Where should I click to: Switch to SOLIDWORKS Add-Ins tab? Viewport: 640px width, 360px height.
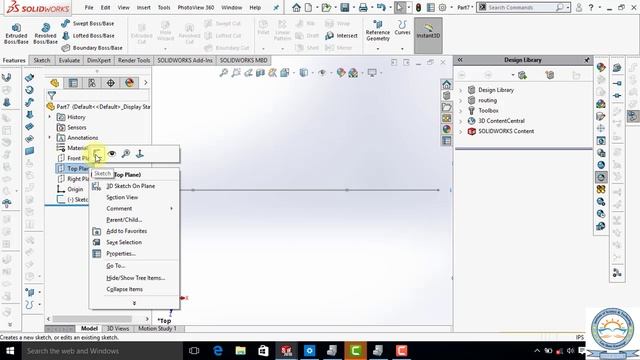pos(185,60)
